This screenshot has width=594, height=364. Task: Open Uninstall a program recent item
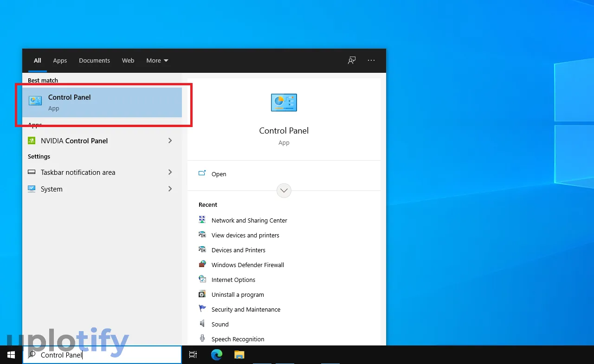point(238,294)
